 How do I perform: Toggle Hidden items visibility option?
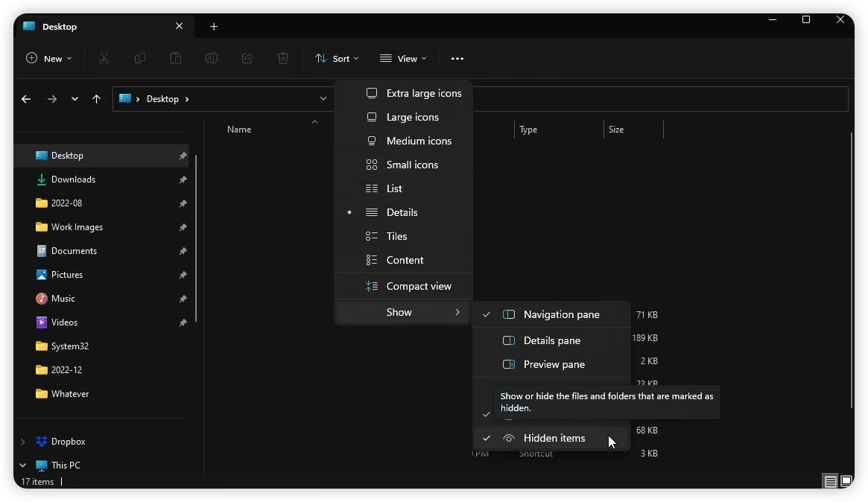point(554,439)
